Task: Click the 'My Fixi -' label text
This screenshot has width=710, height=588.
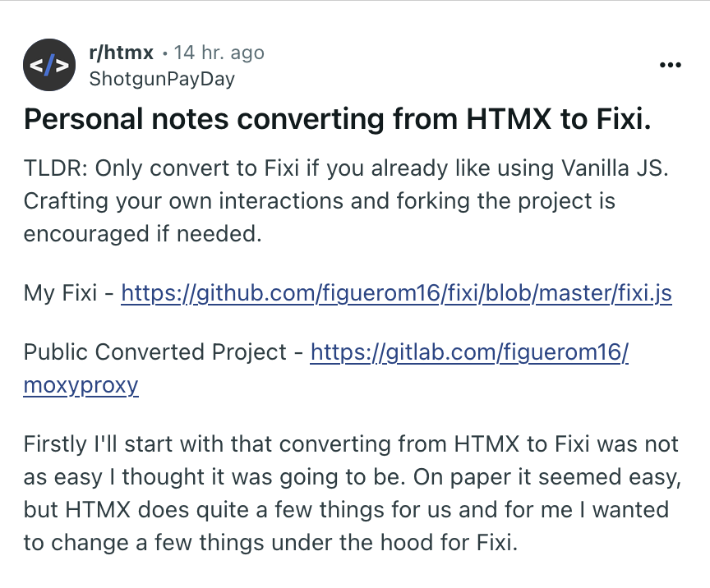Action: [68, 293]
